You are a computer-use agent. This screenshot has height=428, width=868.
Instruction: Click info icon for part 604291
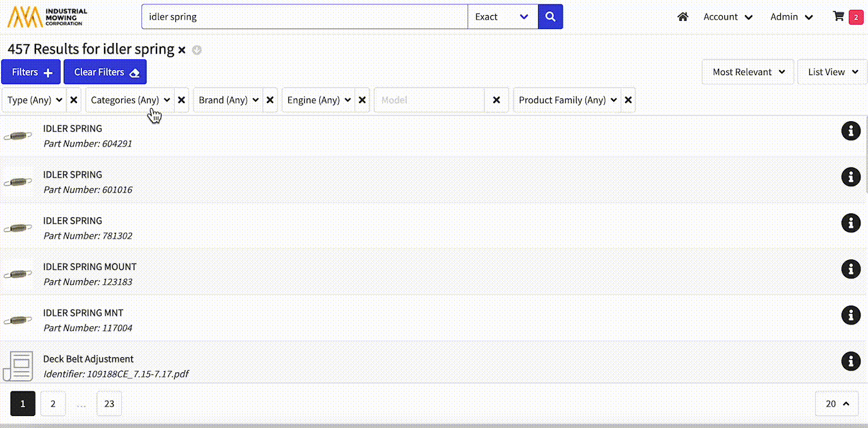click(x=850, y=131)
